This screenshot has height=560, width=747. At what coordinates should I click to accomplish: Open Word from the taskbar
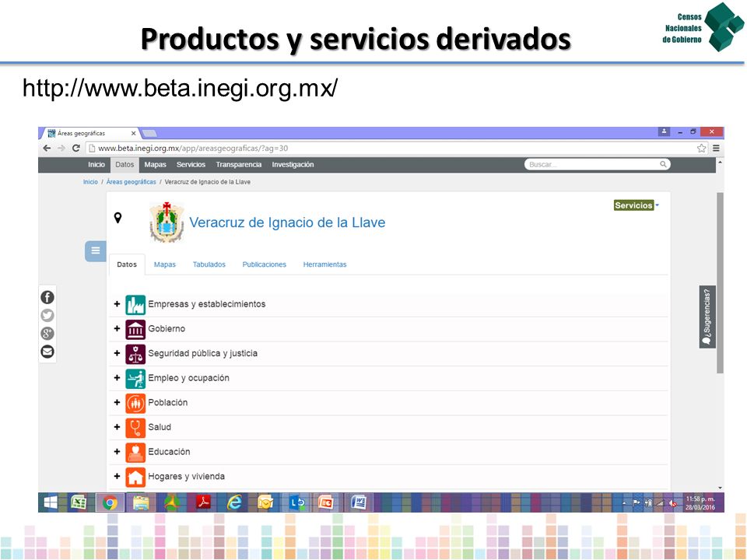(359, 502)
